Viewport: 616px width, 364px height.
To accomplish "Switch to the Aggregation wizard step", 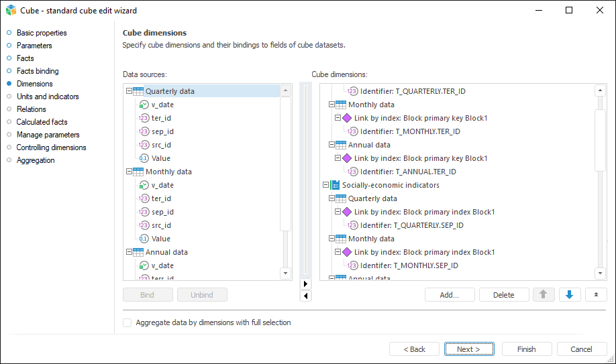I will coord(36,160).
